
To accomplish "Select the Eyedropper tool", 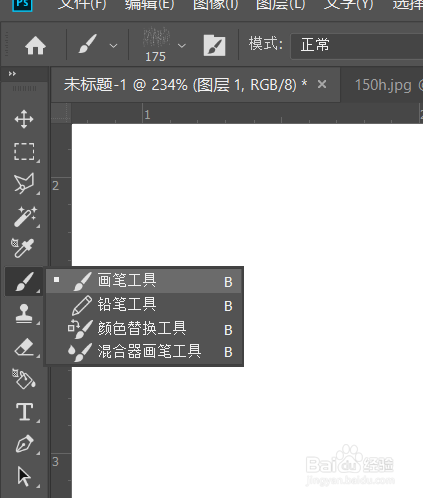I will 23,248.
